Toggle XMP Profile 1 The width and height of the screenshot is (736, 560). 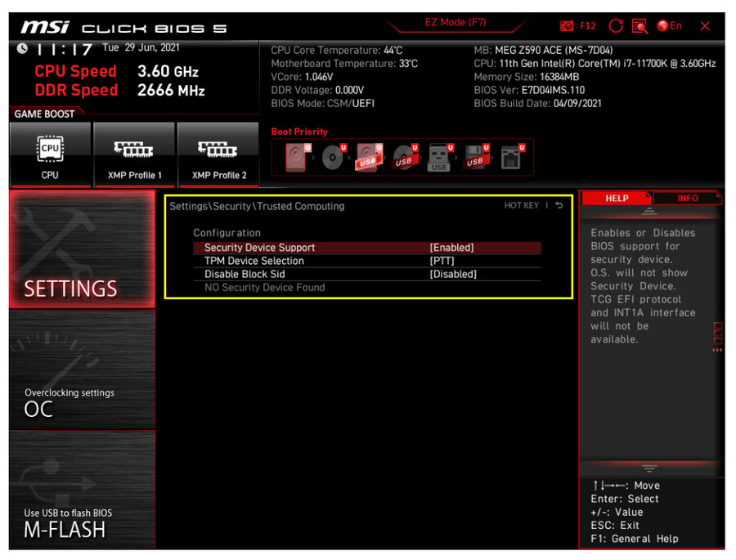[134, 155]
